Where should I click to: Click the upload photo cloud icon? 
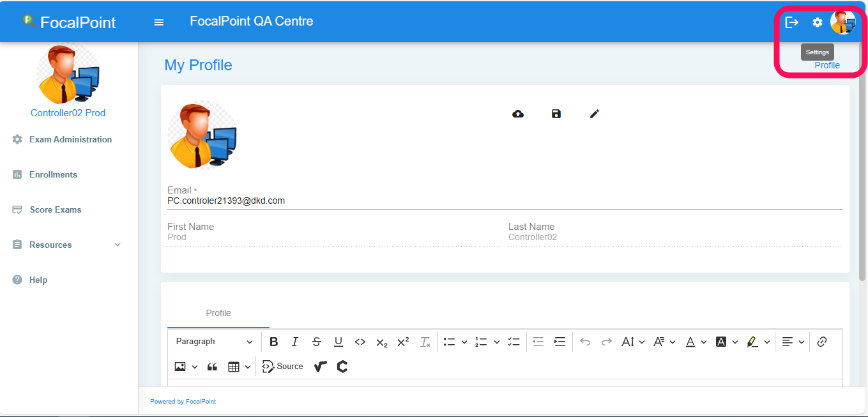tap(518, 114)
